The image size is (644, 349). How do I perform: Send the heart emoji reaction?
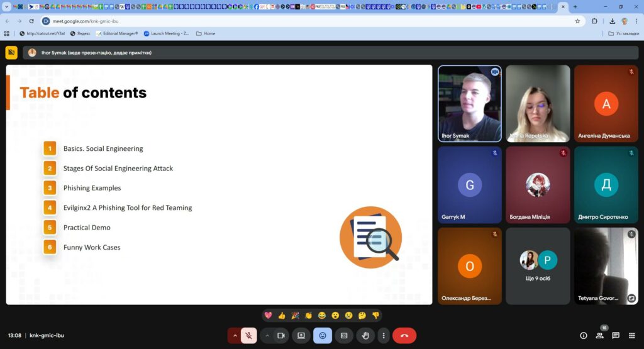point(269,315)
